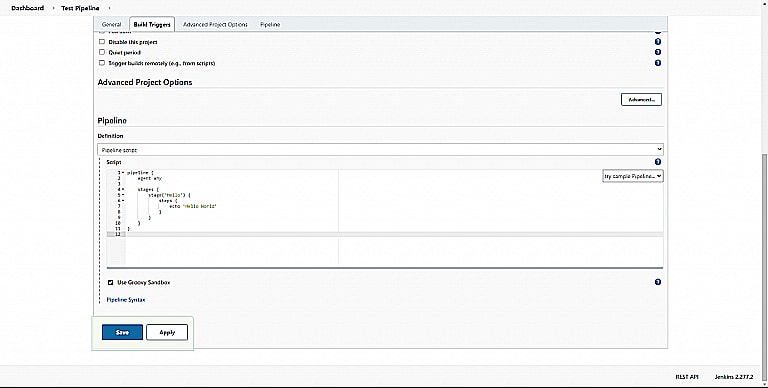Image resolution: width=768 pixels, height=388 pixels.
Task: Expand the Dashboard breadcrumb arrow
Action: [53, 8]
